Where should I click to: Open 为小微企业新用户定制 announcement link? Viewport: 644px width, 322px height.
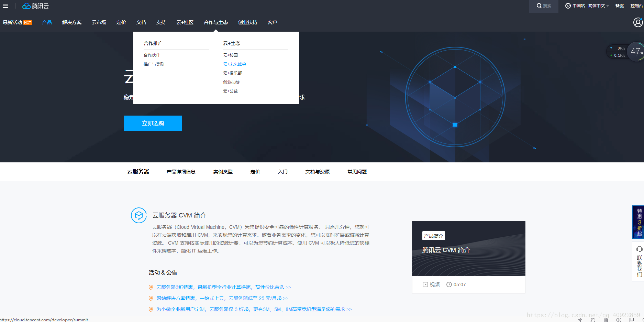254,309
